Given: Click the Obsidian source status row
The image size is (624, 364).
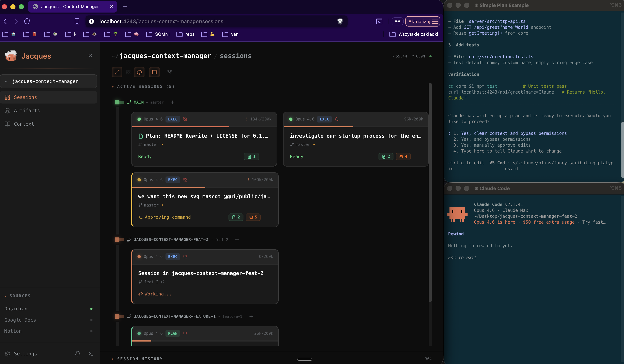Looking at the screenshot, I should tap(48, 309).
